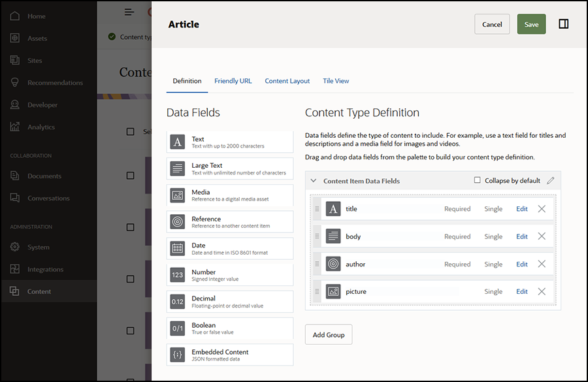The width and height of the screenshot is (588, 382).
Task: Click the side panel toggle icon beside Save
Action: click(563, 24)
